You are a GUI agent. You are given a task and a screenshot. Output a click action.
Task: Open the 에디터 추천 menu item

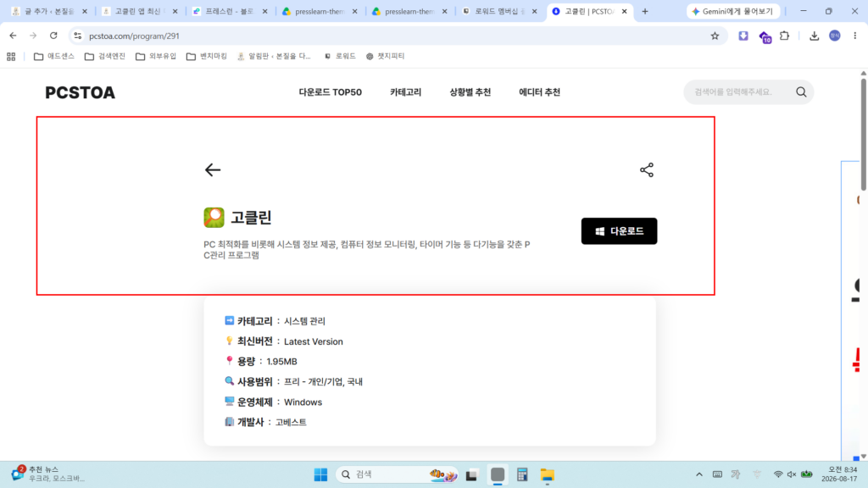pos(539,92)
